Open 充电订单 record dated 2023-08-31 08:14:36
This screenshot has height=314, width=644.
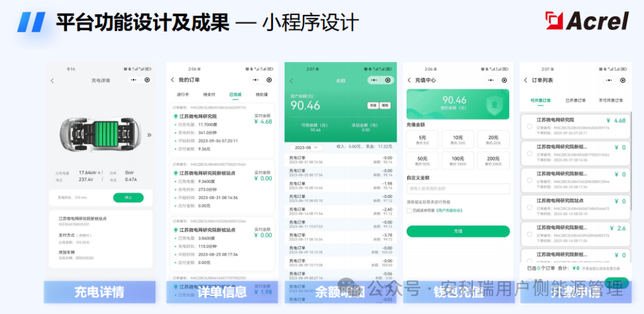340,160
